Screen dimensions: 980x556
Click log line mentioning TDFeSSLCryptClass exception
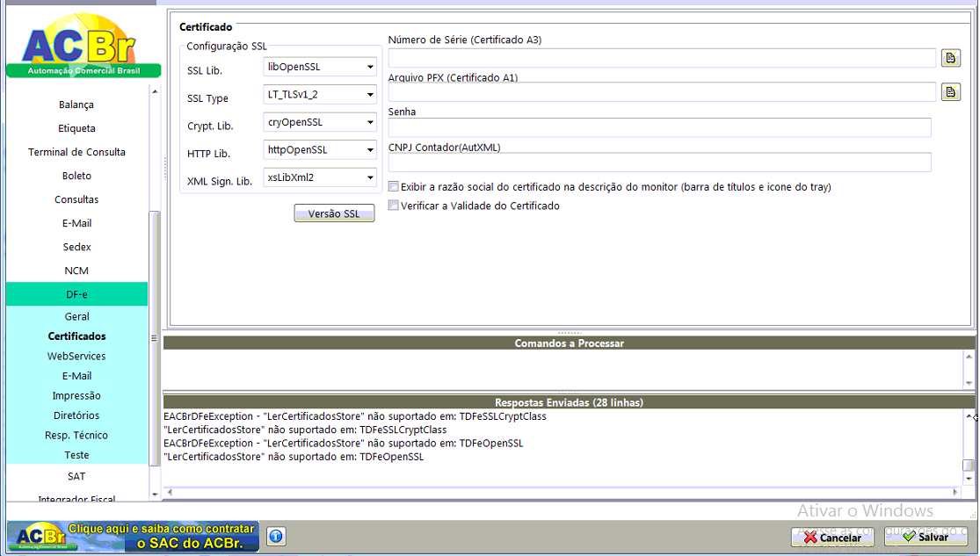(x=355, y=416)
